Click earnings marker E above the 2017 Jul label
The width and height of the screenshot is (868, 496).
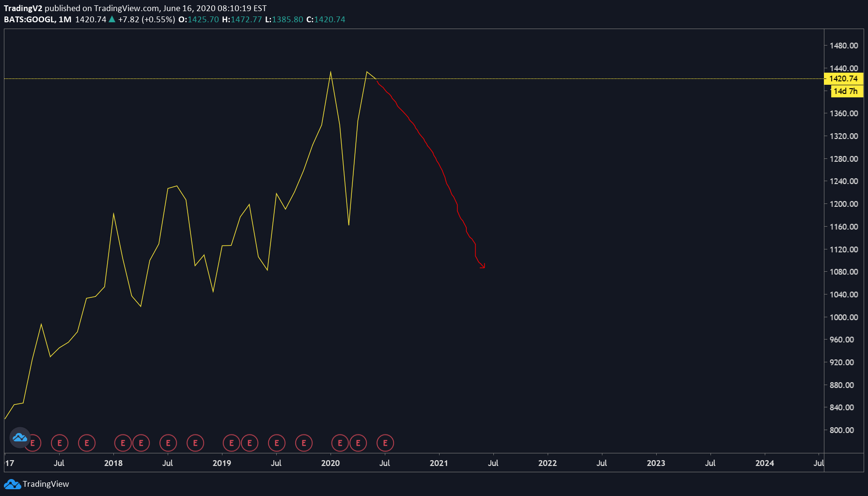(x=60, y=443)
